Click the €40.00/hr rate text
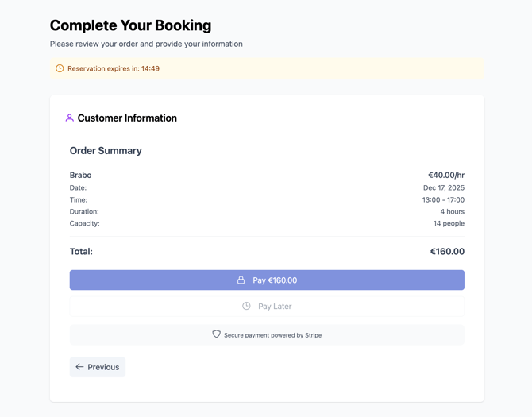 [x=445, y=175]
